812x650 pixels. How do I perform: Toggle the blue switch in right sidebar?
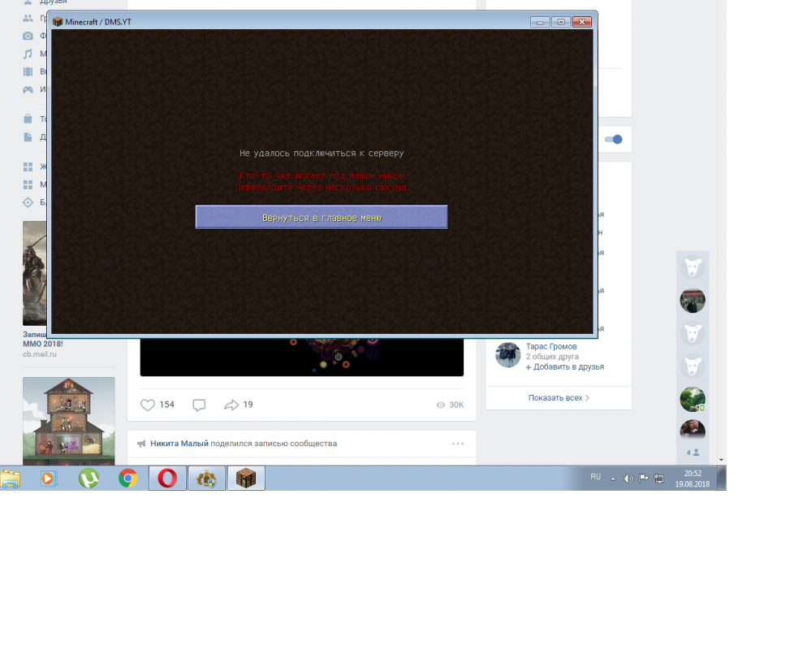coord(614,140)
